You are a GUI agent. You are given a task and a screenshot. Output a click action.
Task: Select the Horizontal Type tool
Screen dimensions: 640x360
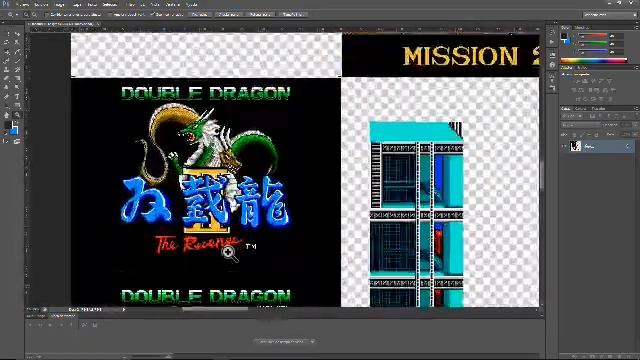(17, 97)
